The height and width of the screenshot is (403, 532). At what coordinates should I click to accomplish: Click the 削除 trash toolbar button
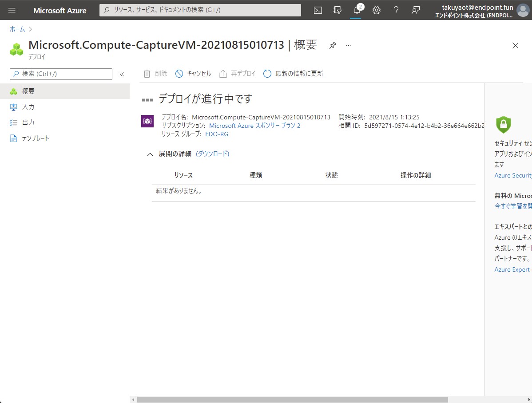coord(155,74)
